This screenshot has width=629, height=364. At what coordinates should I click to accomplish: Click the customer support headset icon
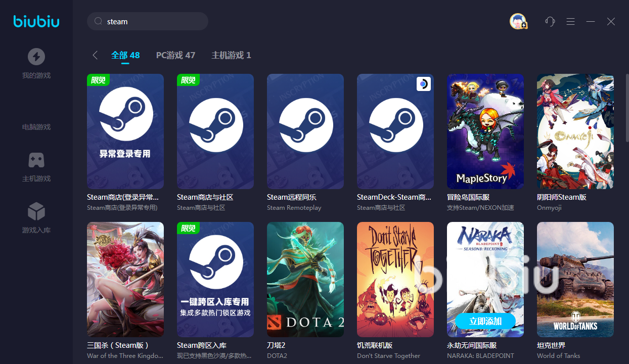pos(550,21)
